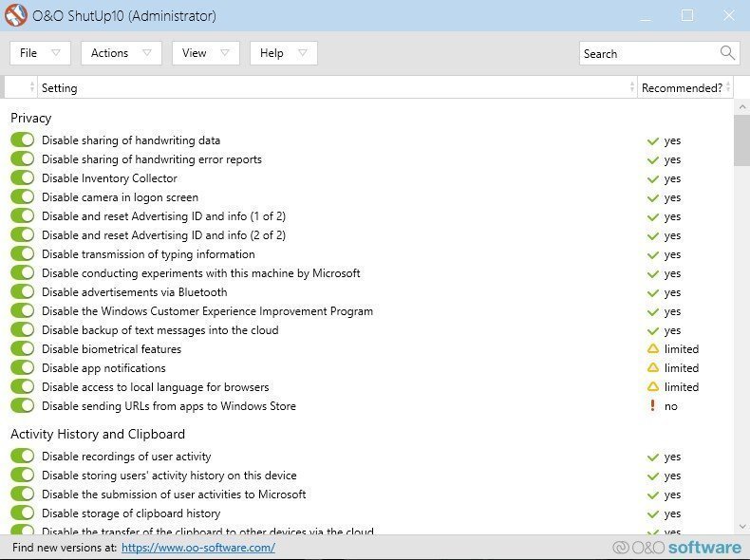This screenshot has height=560, width=750.
Task: Click the search magnifier icon
Action: (x=727, y=53)
